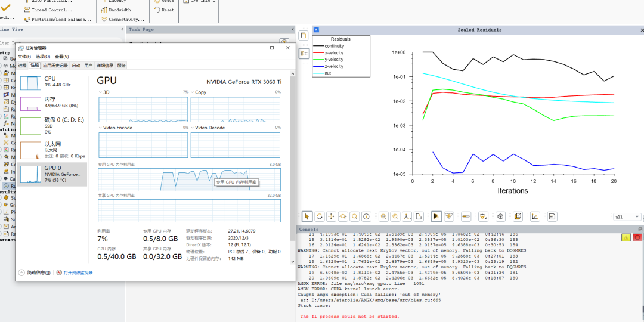644x322 pixels.
Task: Click the fit to window icon
Action: [383, 216]
